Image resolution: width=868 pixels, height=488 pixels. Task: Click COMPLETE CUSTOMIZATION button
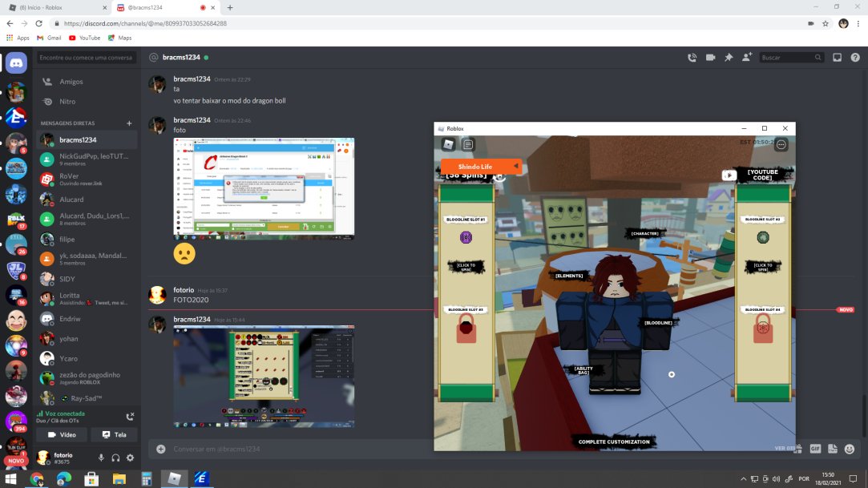(614, 442)
